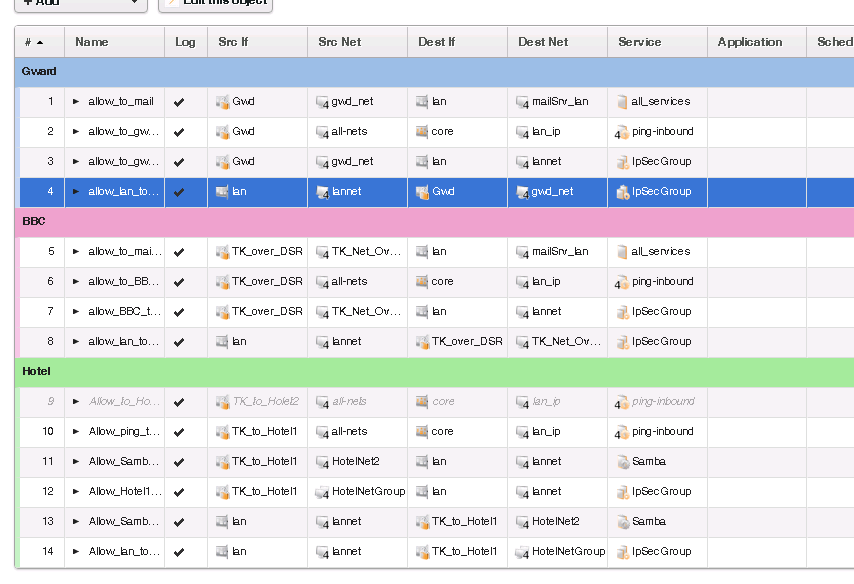Toggle the log checkmark for disabled rule 9
Screen dimensions: 854x584
[179, 402]
